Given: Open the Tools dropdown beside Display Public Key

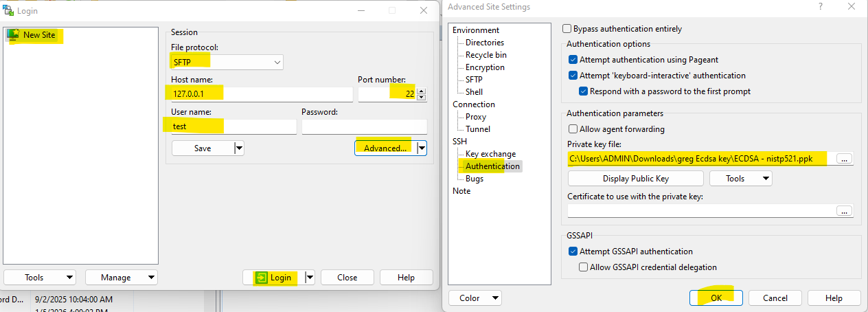Looking at the screenshot, I should [x=740, y=179].
